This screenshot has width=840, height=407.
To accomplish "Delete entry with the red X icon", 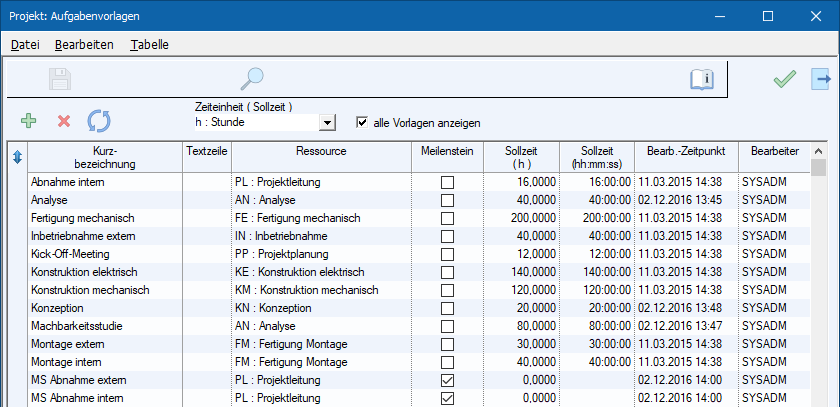I will click(x=64, y=121).
